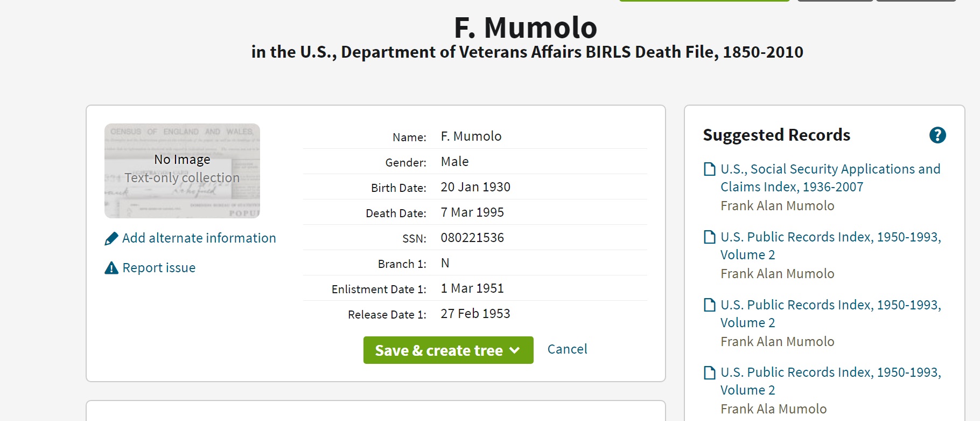The height and width of the screenshot is (421, 980).
Task: Click the No Image text-only collection thumbnail
Action: [x=182, y=170]
